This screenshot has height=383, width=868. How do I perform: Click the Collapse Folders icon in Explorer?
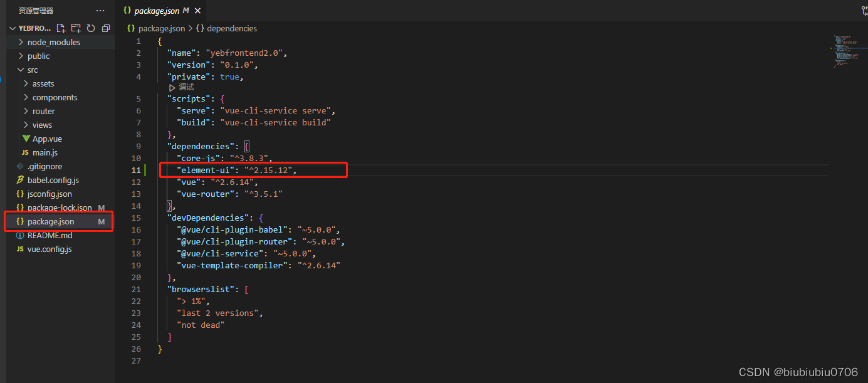pyautogui.click(x=105, y=28)
